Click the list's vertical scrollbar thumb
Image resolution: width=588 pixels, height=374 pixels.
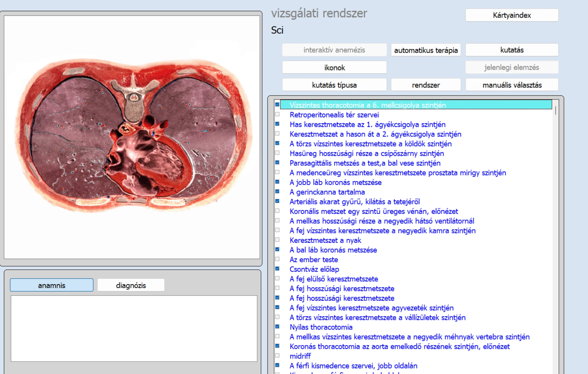coord(556,110)
